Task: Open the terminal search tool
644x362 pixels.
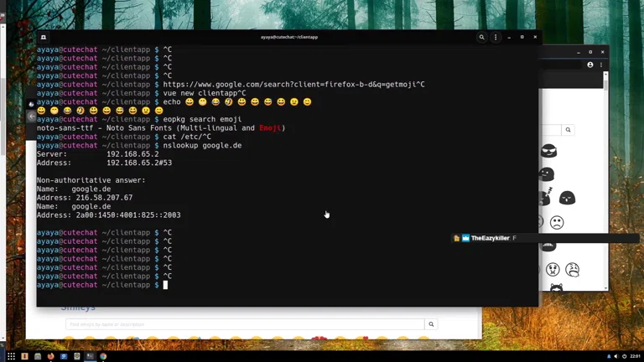Action: (x=482, y=37)
